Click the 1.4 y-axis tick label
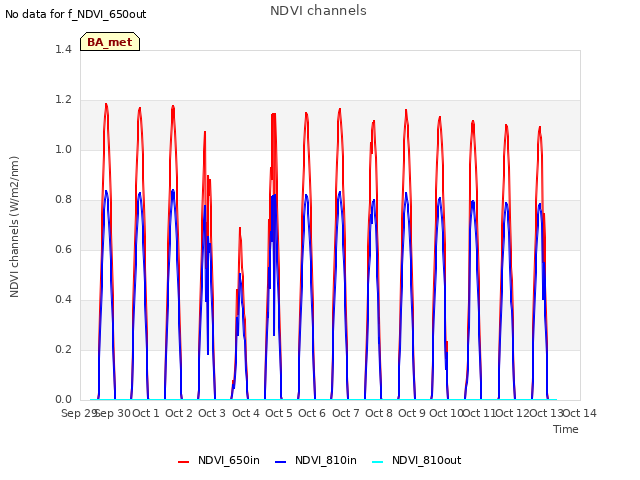This screenshot has width=640, height=480. pos(63,49)
